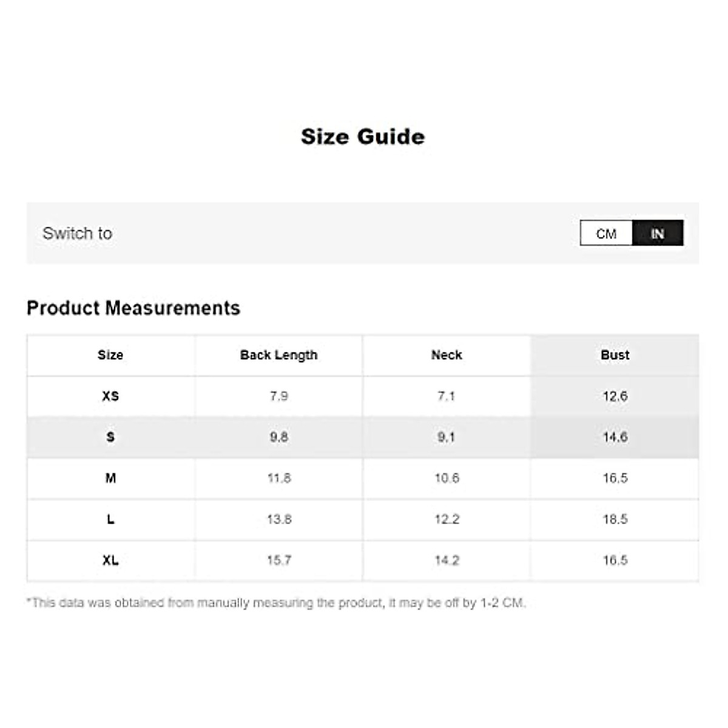Click the "Switch to" label
Viewport: 728px width, 728px height.
pos(78,234)
